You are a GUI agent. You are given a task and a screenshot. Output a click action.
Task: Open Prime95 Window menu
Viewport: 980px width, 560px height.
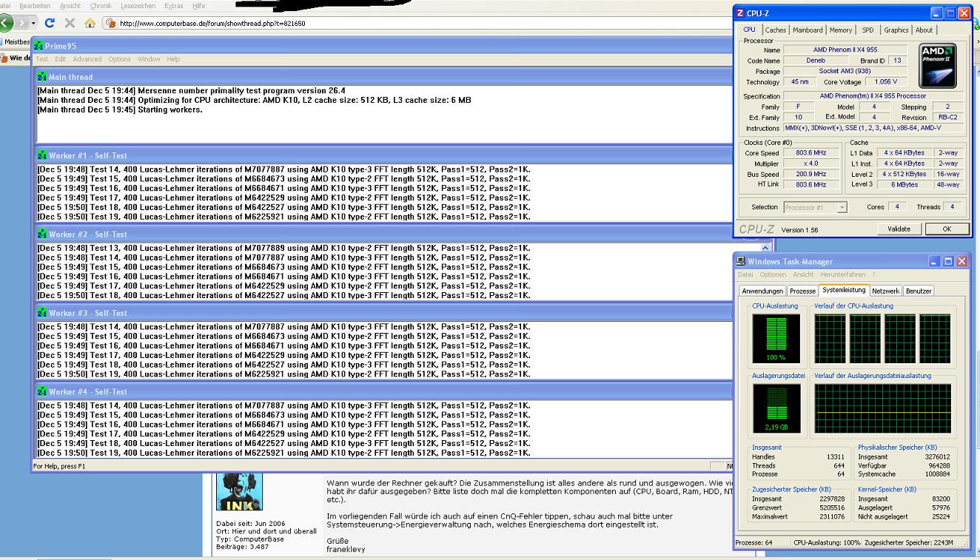tap(149, 59)
